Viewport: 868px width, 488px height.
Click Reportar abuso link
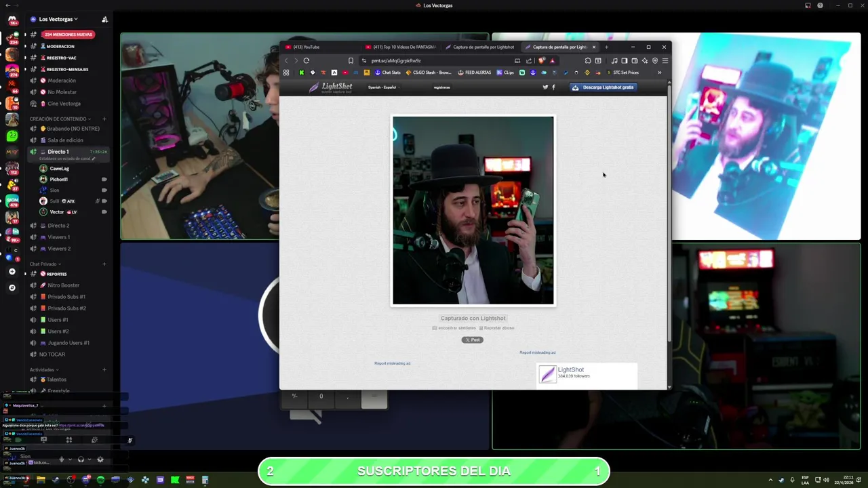(497, 328)
